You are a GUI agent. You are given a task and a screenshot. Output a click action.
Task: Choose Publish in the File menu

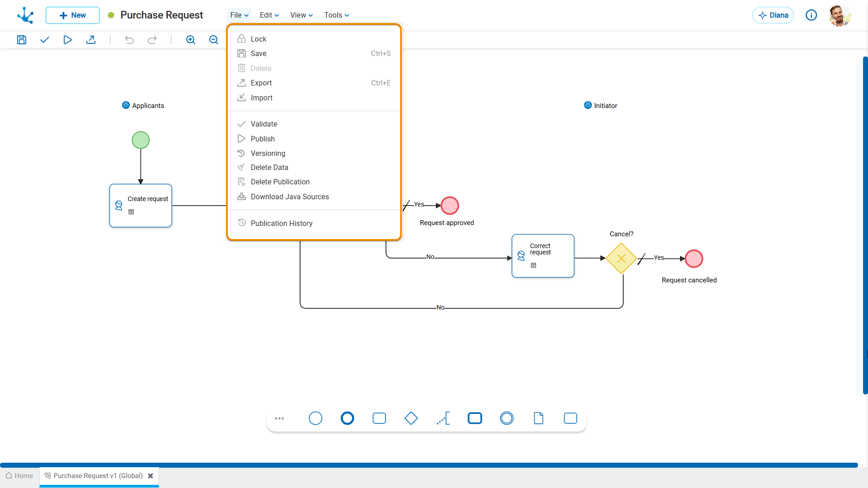pyautogui.click(x=314, y=139)
